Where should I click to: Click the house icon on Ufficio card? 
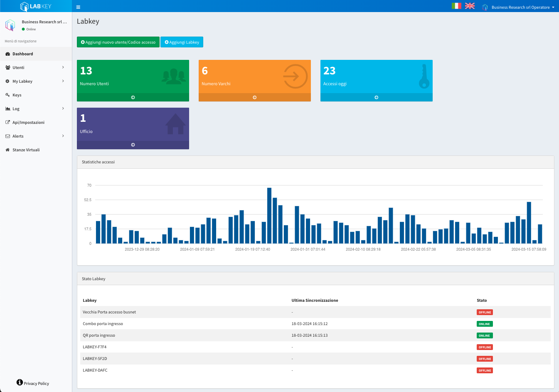point(175,124)
